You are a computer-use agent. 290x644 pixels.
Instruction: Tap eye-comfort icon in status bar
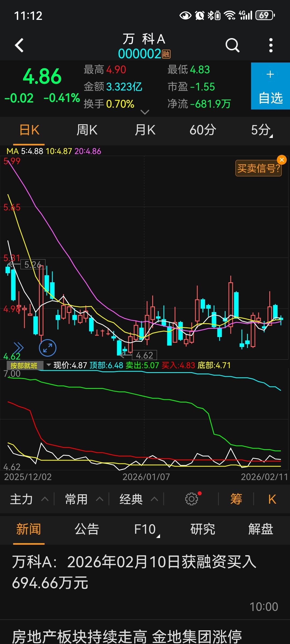186,15
